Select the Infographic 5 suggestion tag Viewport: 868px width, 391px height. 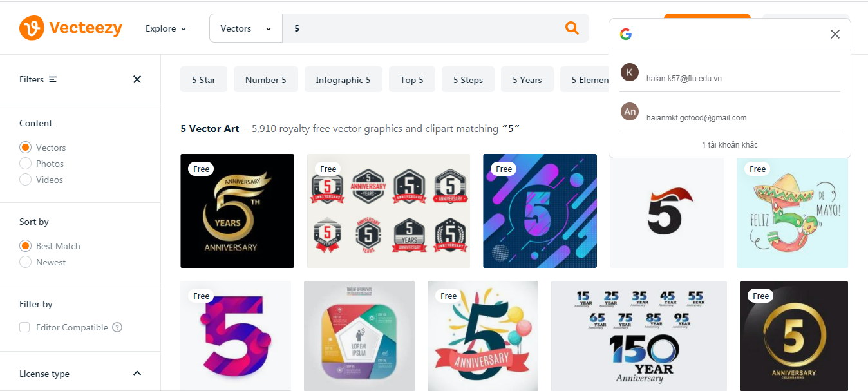pyautogui.click(x=343, y=80)
